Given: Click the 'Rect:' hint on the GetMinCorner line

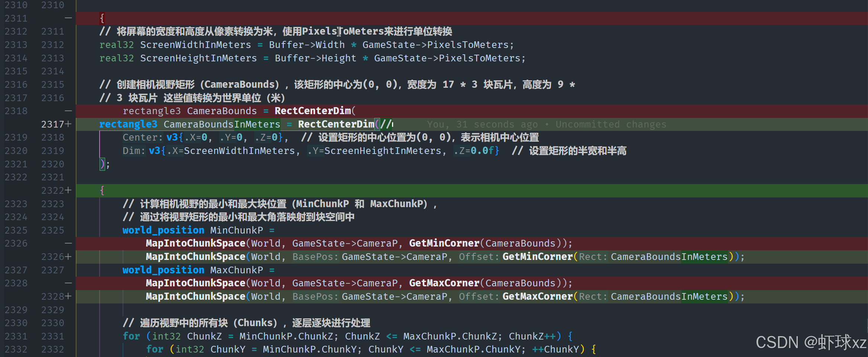Looking at the screenshot, I should coord(593,257).
